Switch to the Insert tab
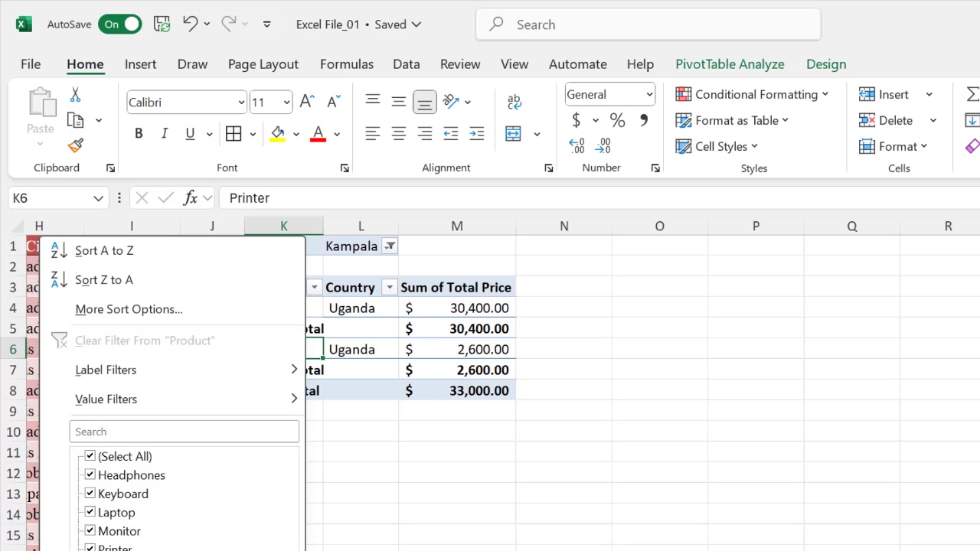The image size is (980, 551). click(x=140, y=64)
